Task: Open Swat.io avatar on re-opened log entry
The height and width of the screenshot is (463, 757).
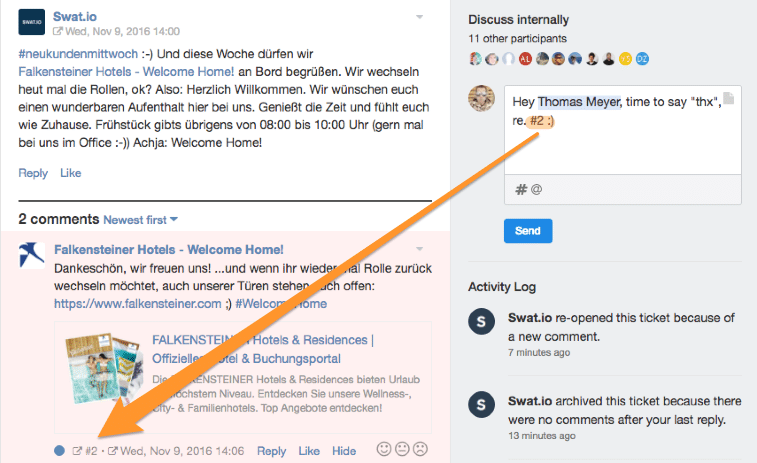Action: click(481, 322)
